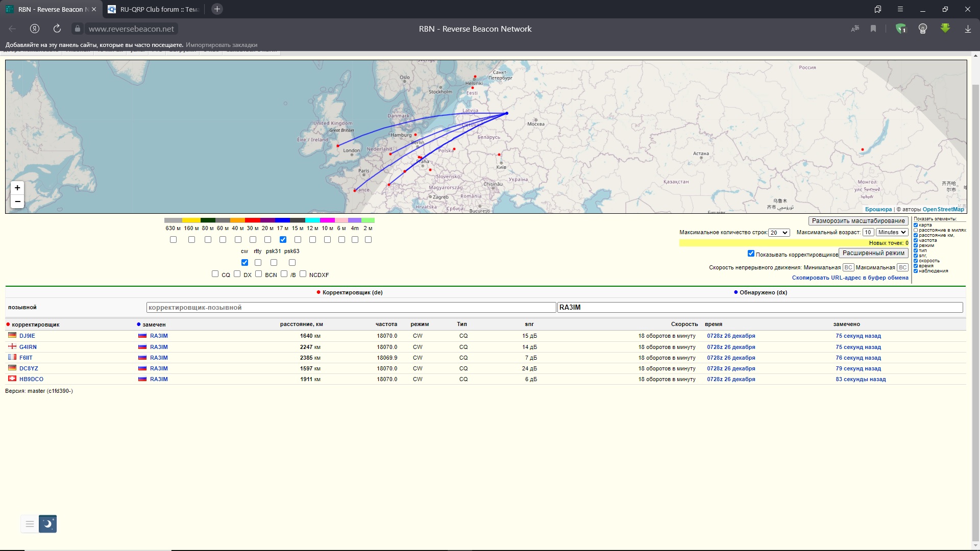Click the green shield protection icon

point(901,29)
